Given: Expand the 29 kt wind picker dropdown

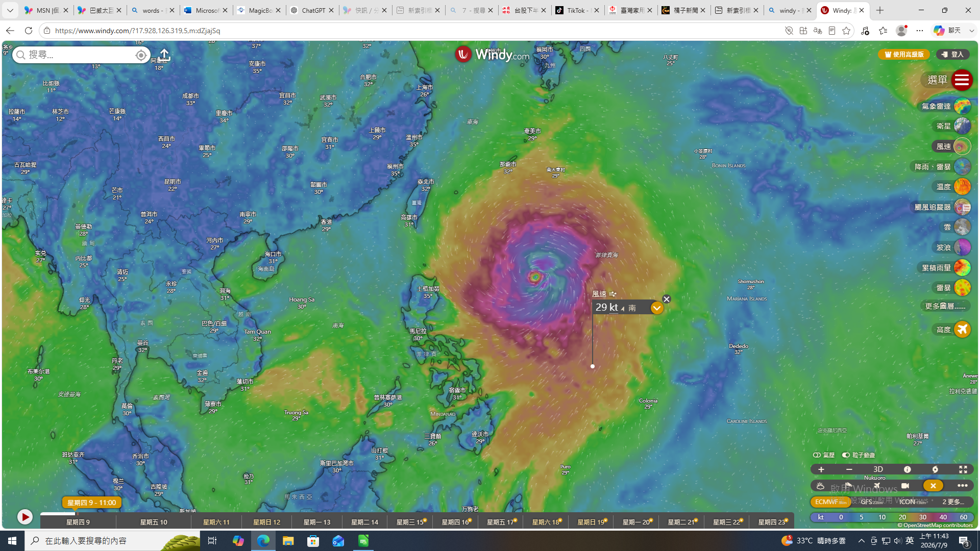Looking at the screenshot, I should [657, 308].
